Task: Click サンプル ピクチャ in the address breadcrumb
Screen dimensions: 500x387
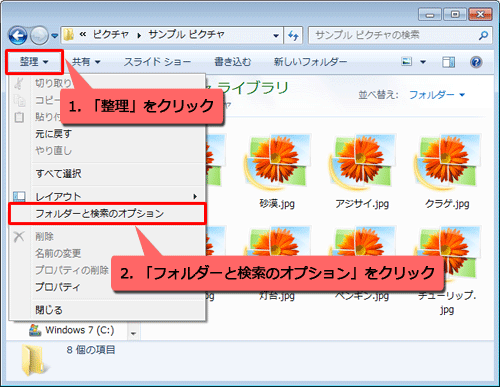Action: coord(186,35)
